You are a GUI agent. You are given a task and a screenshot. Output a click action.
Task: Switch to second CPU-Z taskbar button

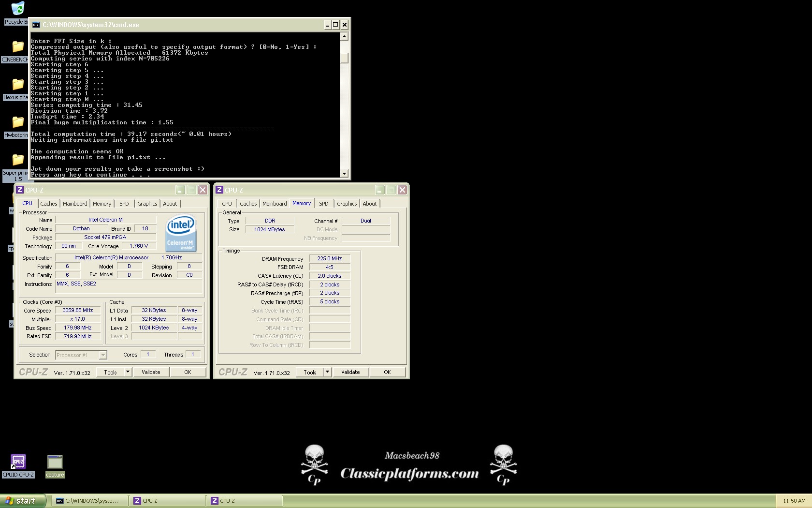[245, 501]
